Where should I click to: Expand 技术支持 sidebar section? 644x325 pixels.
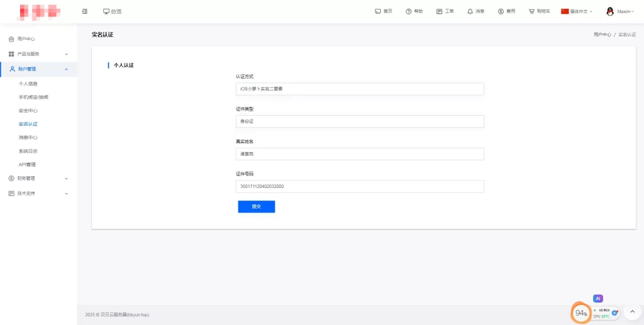point(38,193)
